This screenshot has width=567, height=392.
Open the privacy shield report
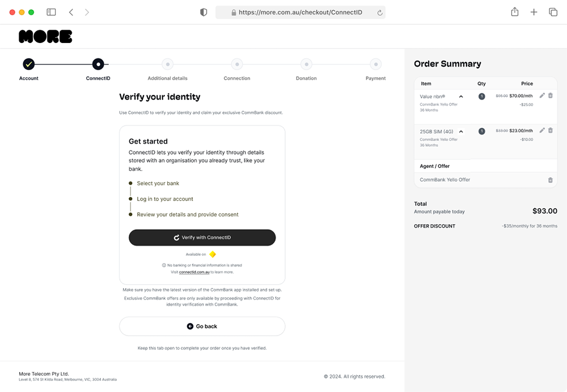[x=204, y=12]
